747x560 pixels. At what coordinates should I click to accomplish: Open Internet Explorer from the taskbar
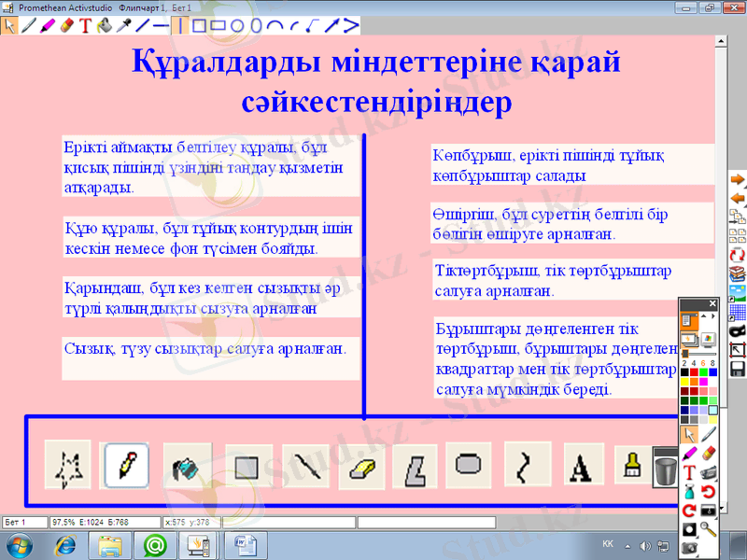[65, 544]
